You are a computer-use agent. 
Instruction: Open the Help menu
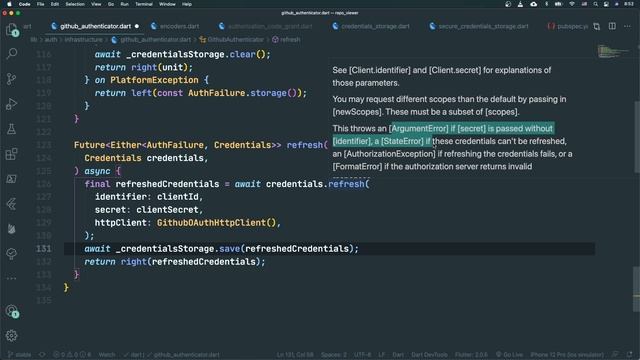187,4
